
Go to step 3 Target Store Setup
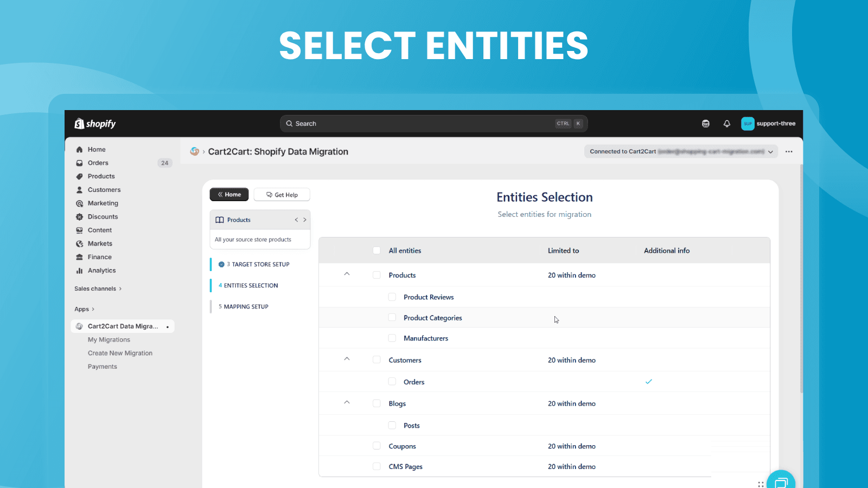point(254,265)
